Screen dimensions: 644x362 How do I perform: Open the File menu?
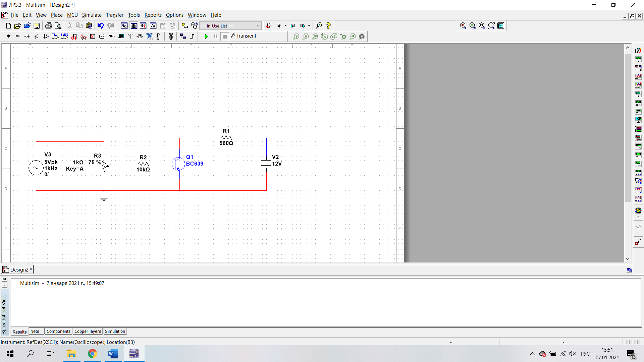14,15
